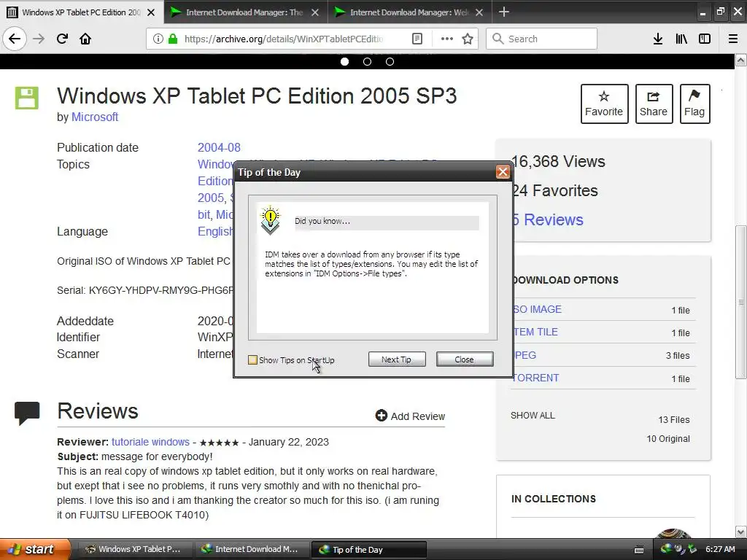Focus the browser Search field
Screen dimensions: 747x560
click(542, 39)
